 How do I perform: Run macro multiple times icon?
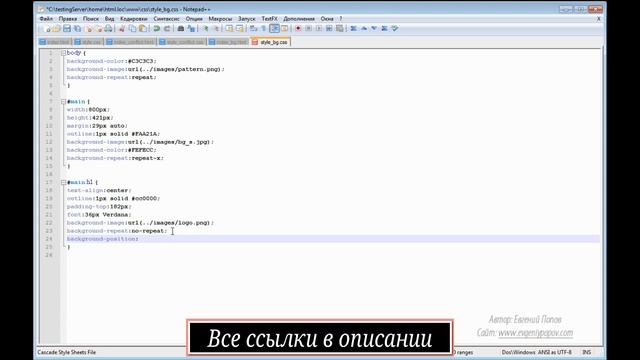pyautogui.click(x=329, y=29)
